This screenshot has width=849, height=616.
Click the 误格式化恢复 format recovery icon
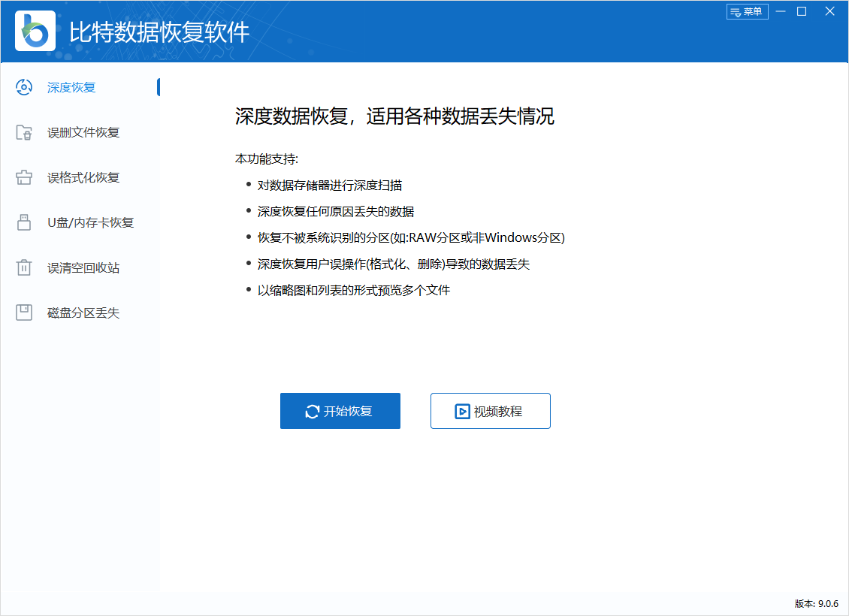click(24, 177)
